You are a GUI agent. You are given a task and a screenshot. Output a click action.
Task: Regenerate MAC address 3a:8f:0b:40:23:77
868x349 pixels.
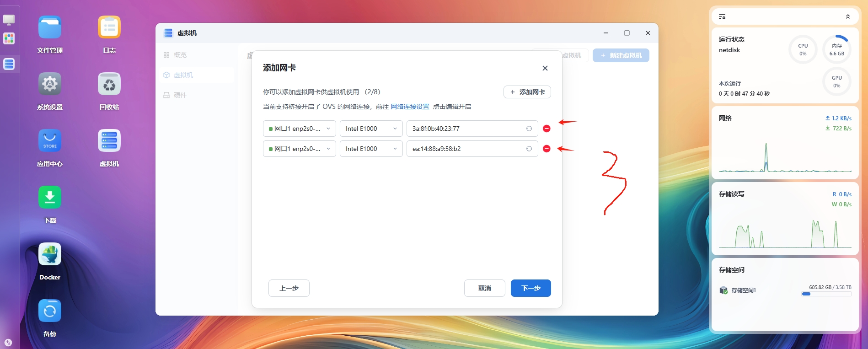pyautogui.click(x=529, y=129)
